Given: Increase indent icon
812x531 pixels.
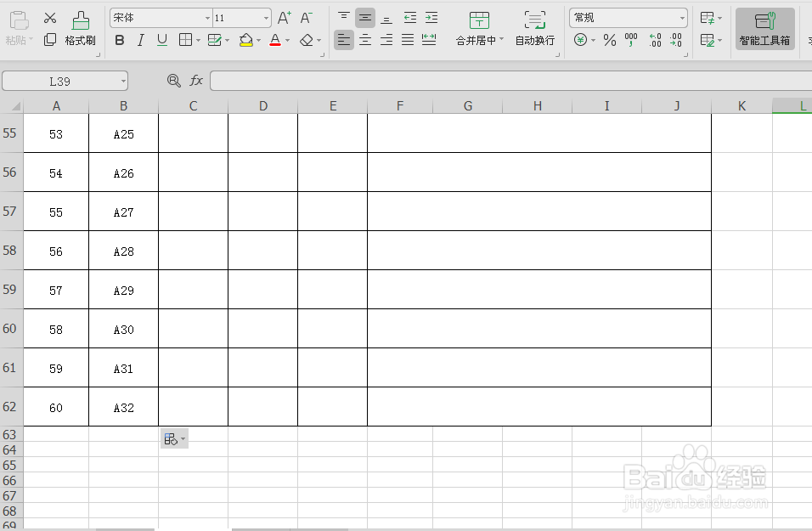Looking at the screenshot, I should tap(431, 18).
